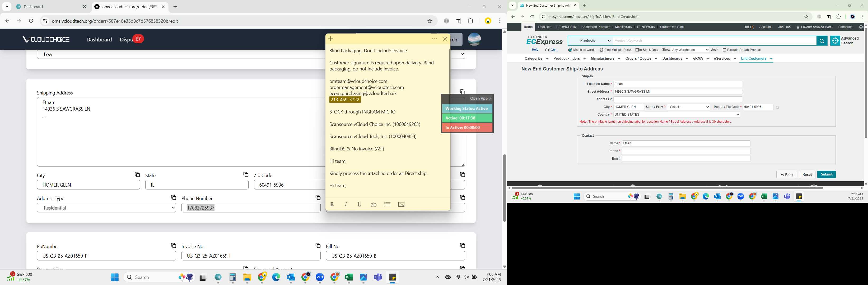Viewport: 868px width, 285px height.
Task: Expand the Account menu in ECExpress
Action: tap(766, 27)
